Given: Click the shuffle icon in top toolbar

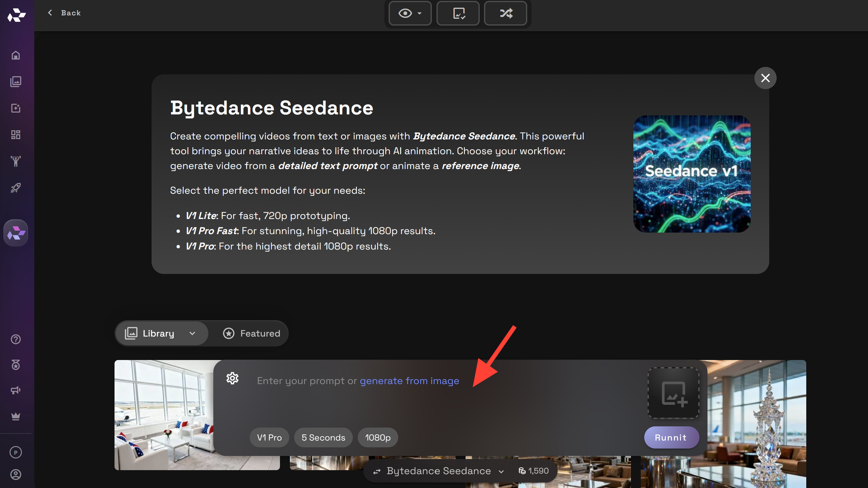Looking at the screenshot, I should 506,13.
